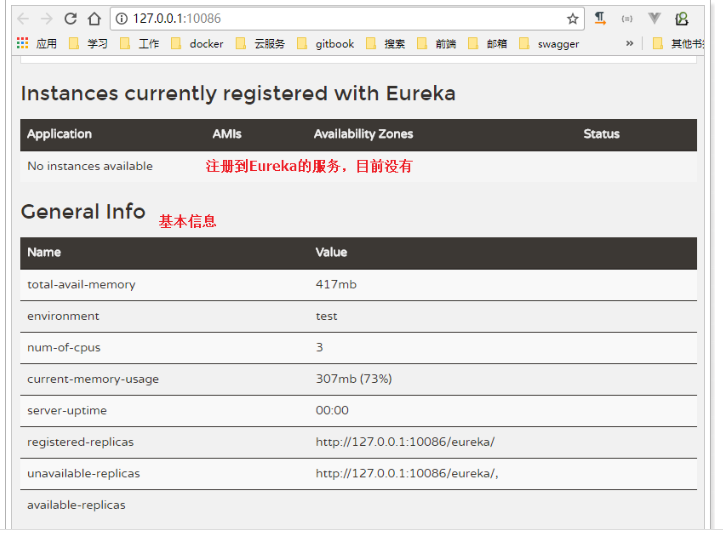Screen dimensions: 723x540
Task: Reload the page with refresh icon
Action: pyautogui.click(x=71, y=19)
